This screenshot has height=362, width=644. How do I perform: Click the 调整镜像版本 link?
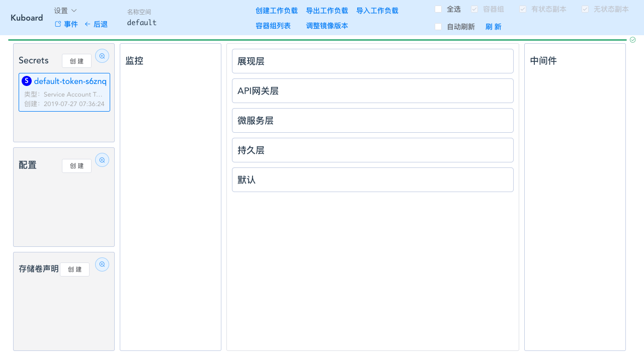[x=327, y=26]
